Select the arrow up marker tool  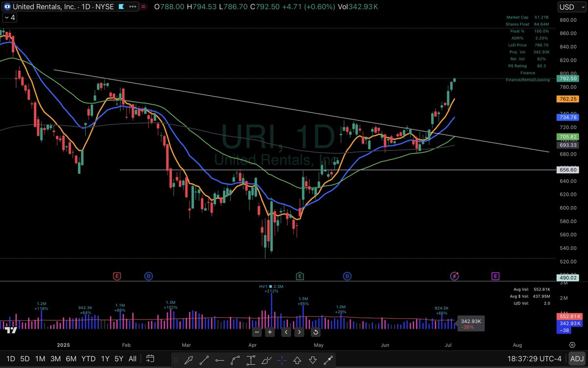click(x=297, y=360)
